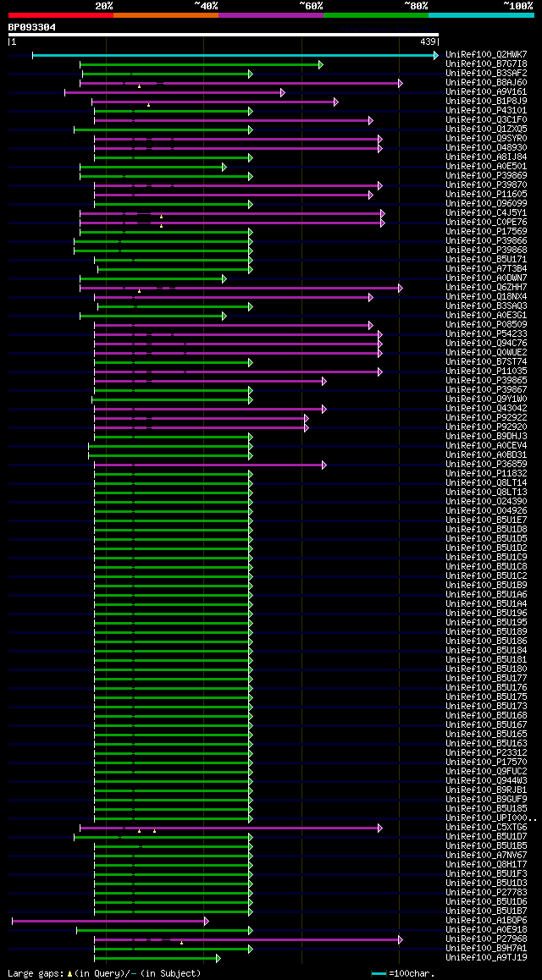Select the UniRef100_B1P8J9 entry
The image size is (542, 980).
tap(486, 101)
